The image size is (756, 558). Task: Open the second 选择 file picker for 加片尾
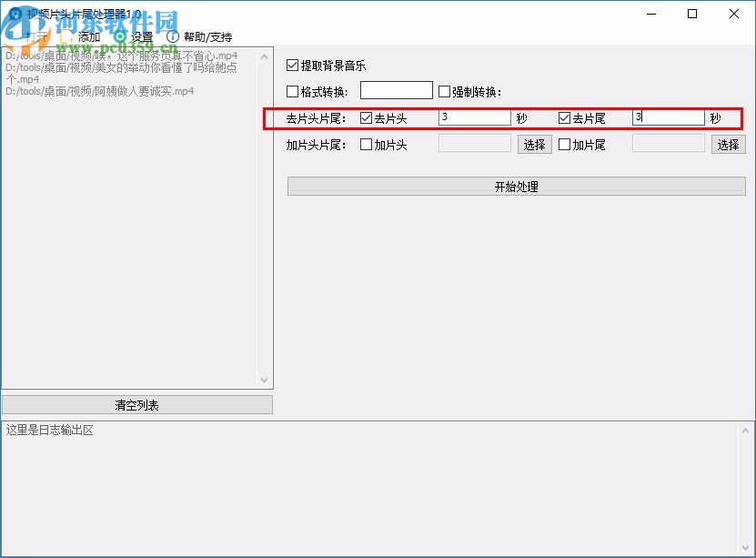coord(728,144)
